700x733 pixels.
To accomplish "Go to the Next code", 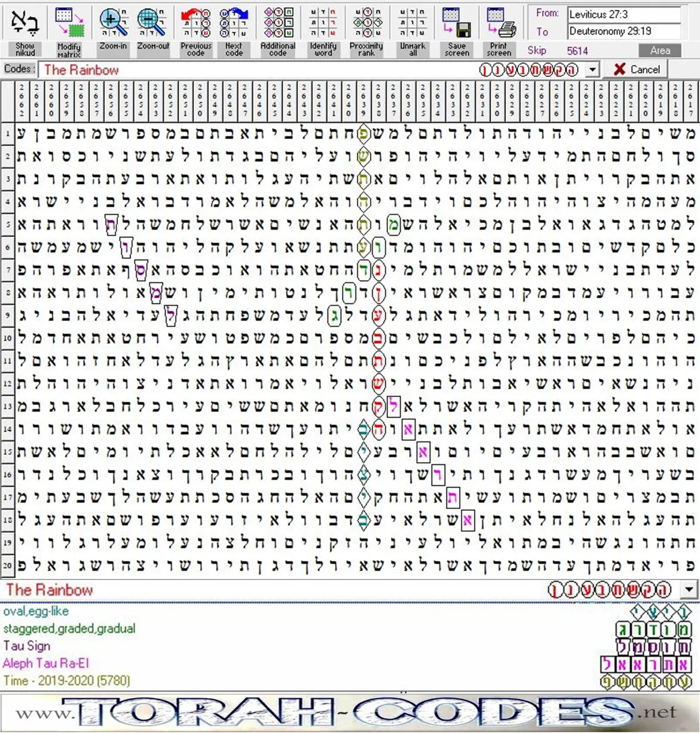I will click(234, 30).
